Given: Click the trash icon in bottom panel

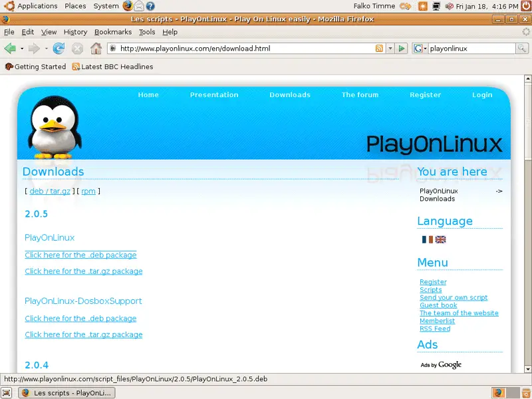Looking at the screenshot, I should 526,392.
